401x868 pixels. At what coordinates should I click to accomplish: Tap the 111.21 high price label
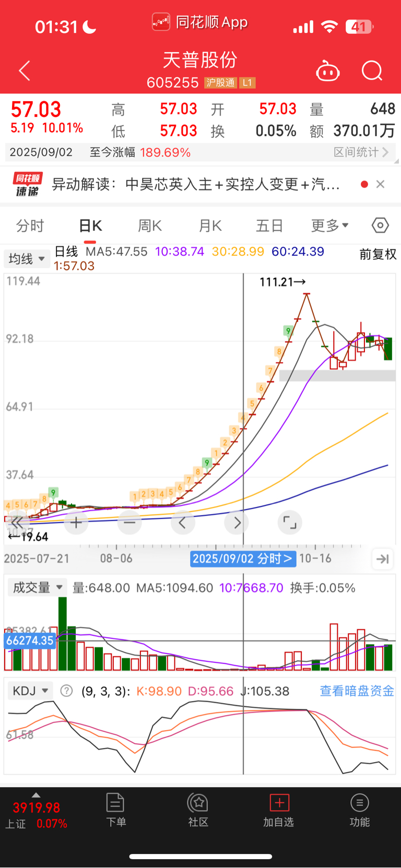click(282, 282)
